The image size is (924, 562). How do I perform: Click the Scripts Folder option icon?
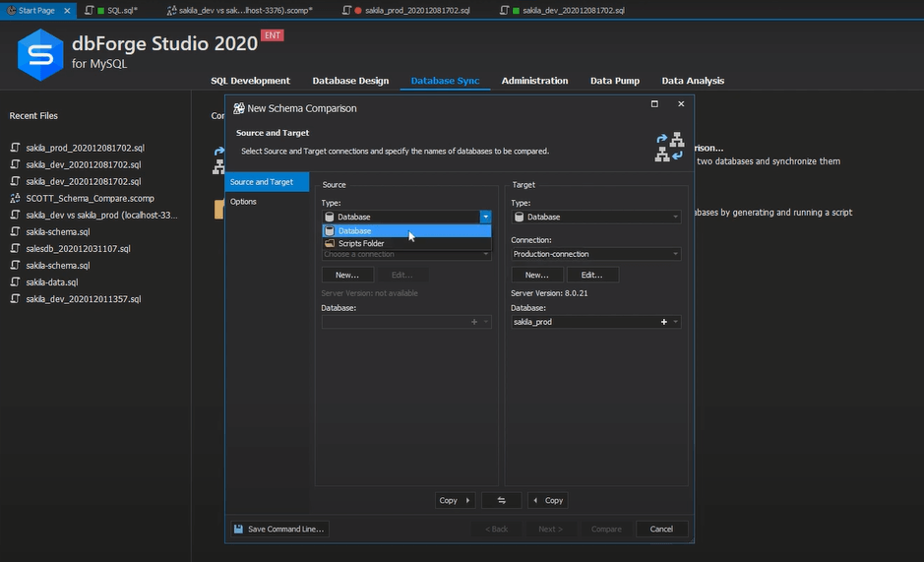pyautogui.click(x=330, y=243)
